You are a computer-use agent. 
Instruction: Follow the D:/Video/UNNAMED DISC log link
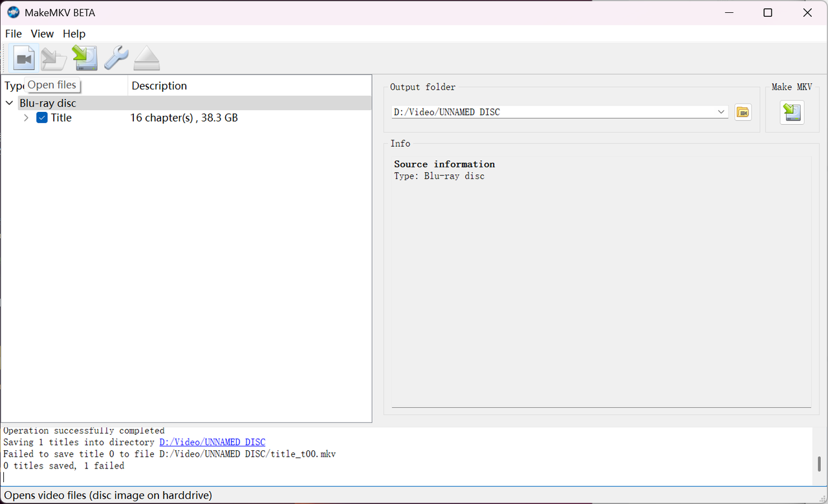click(x=212, y=443)
